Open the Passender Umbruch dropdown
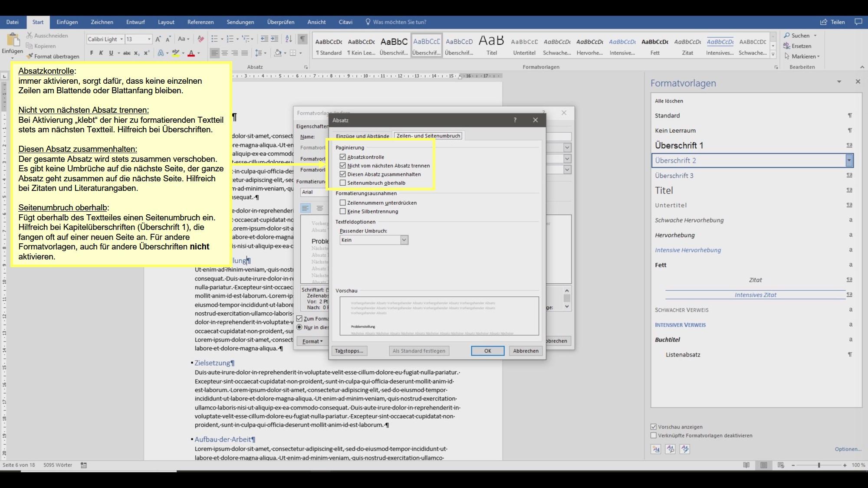The height and width of the screenshot is (488, 868). coord(404,240)
